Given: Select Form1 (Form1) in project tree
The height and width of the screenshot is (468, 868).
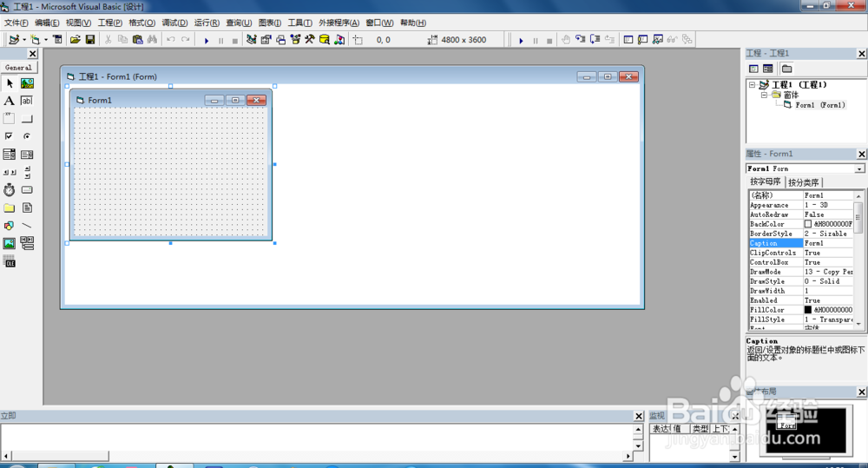Looking at the screenshot, I should pyautogui.click(x=820, y=105).
